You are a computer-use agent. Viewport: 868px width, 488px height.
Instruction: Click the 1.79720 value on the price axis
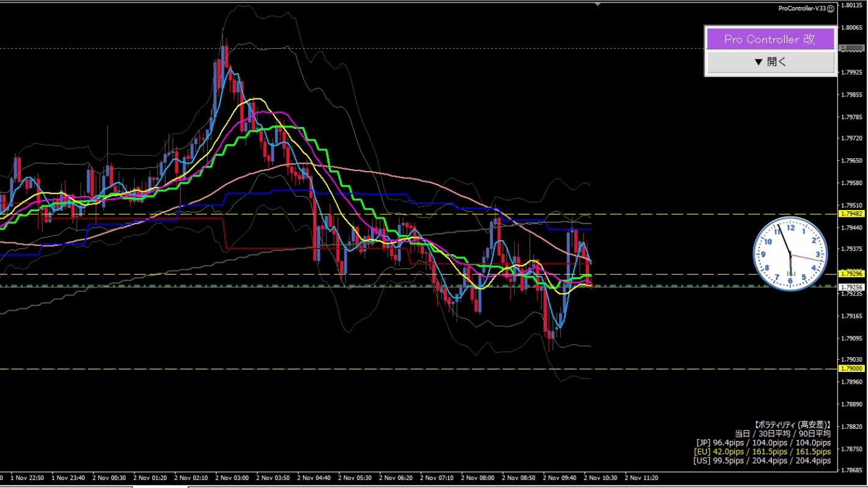[852, 139]
